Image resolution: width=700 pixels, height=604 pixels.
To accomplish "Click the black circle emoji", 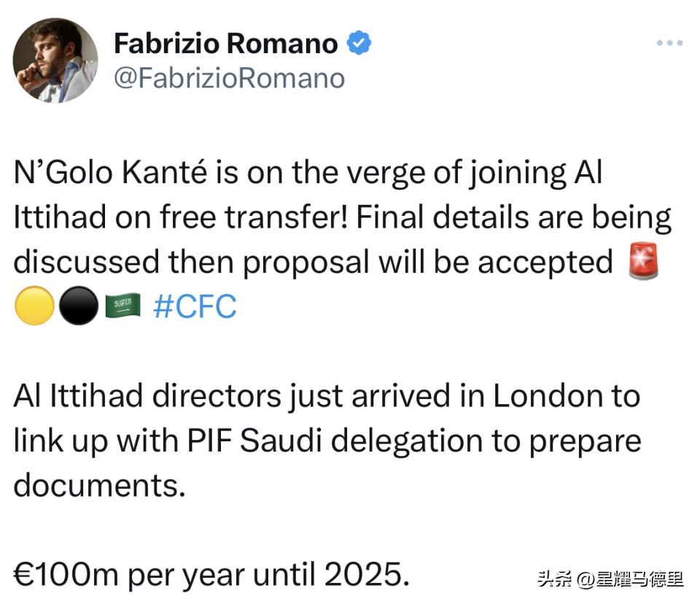I will [x=77, y=306].
